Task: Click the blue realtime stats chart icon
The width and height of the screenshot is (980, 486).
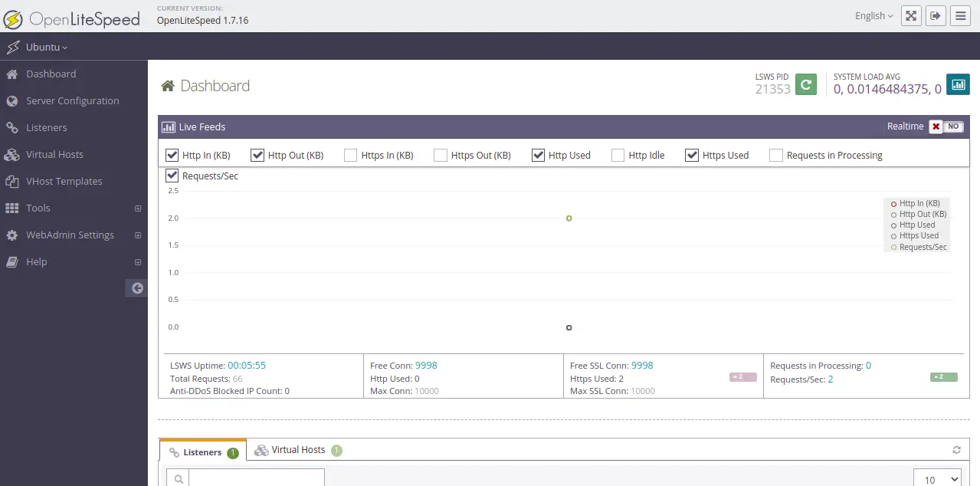Action: pos(958,84)
